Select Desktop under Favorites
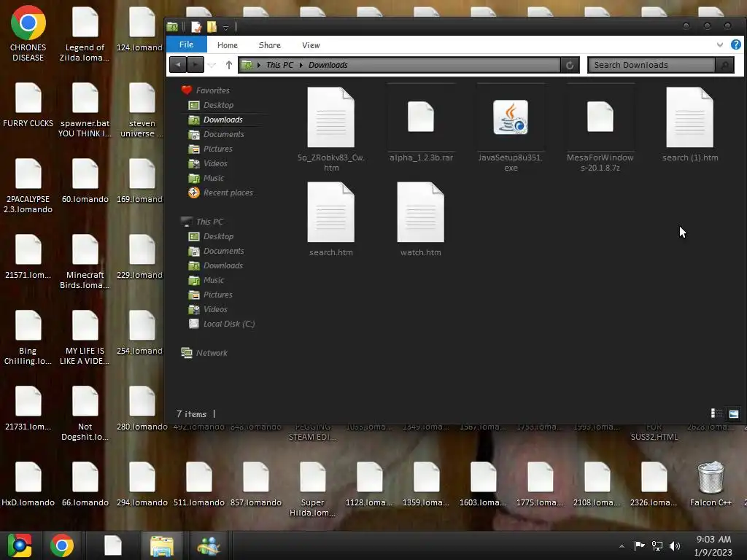 point(211,105)
